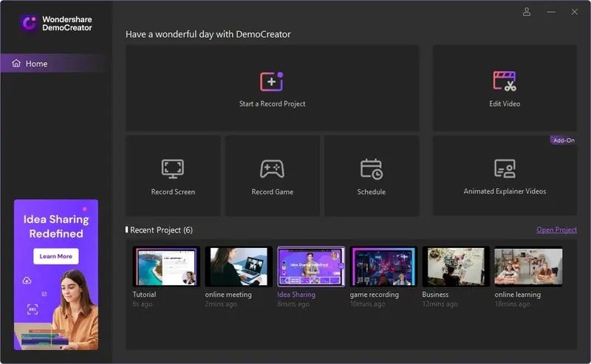Select the Record Game controller icon
591x364 pixels.
pos(272,168)
